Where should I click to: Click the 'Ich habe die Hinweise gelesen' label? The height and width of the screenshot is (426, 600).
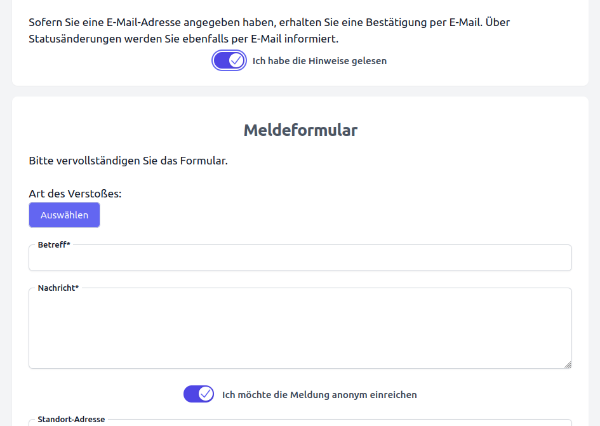pos(319,61)
